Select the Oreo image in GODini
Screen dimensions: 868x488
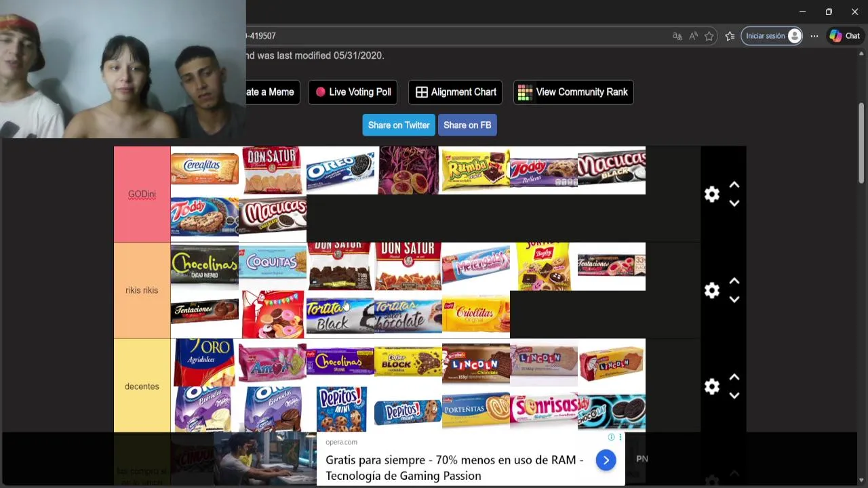click(x=340, y=170)
